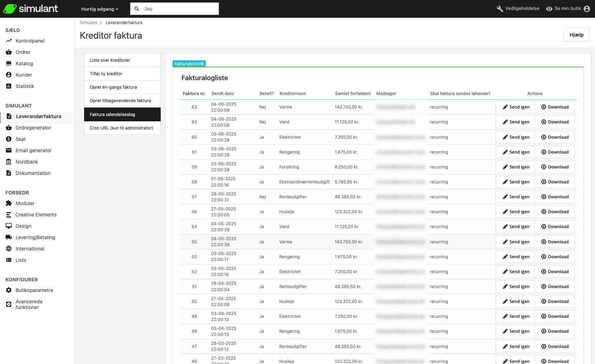Click Send igen for invoice 63
This screenshot has width=595, height=364.
point(516,107)
